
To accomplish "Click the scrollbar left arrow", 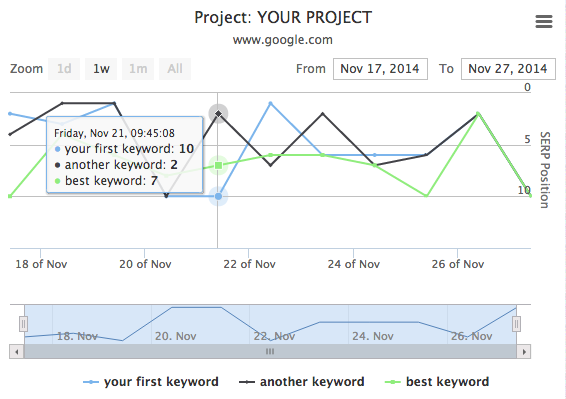I will pyautogui.click(x=17, y=351).
